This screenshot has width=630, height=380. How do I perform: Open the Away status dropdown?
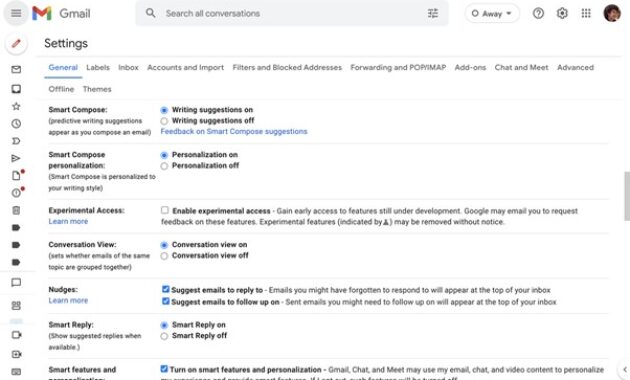(x=492, y=13)
